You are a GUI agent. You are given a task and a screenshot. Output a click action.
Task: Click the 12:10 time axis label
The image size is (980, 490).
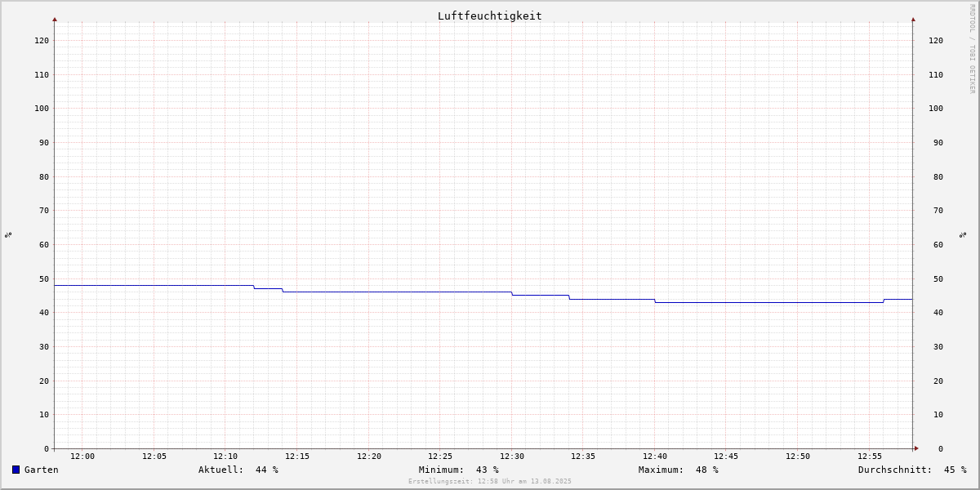[225, 457]
